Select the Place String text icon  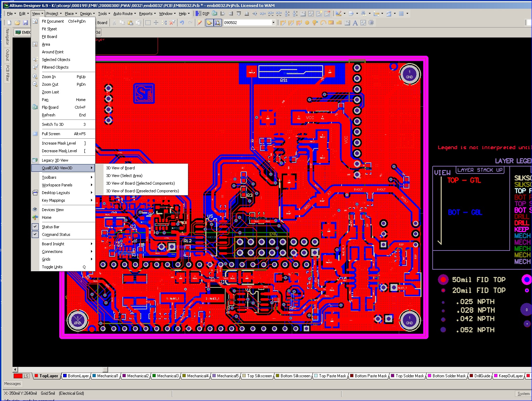(355, 23)
